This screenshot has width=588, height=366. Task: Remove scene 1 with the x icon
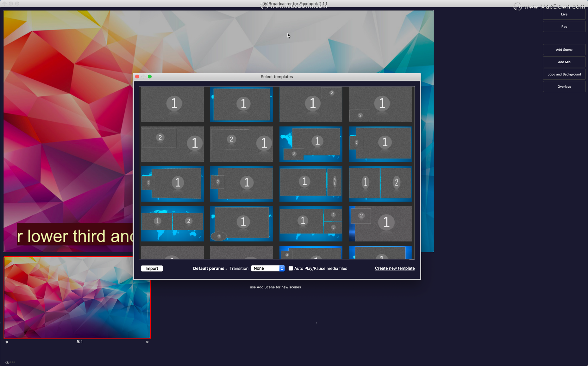click(147, 342)
